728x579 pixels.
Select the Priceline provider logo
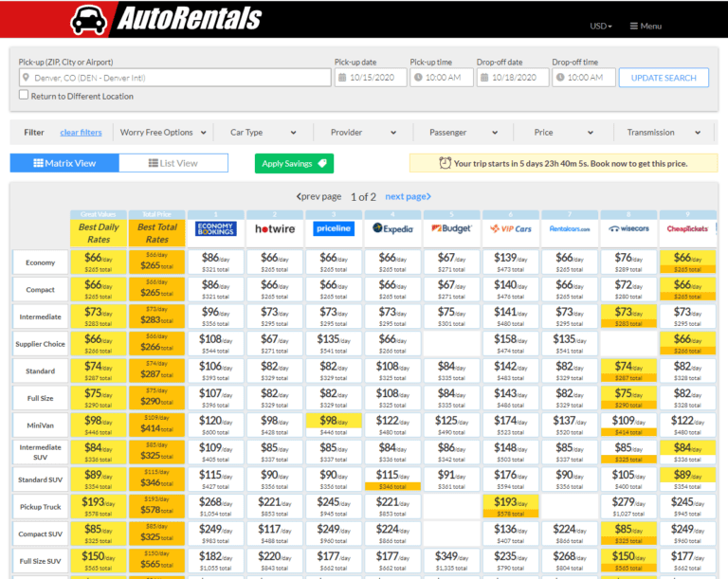click(334, 228)
